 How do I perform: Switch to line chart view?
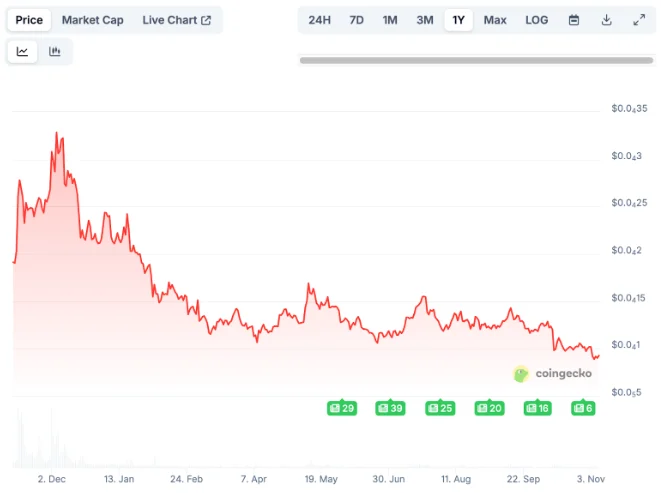pyautogui.click(x=22, y=51)
